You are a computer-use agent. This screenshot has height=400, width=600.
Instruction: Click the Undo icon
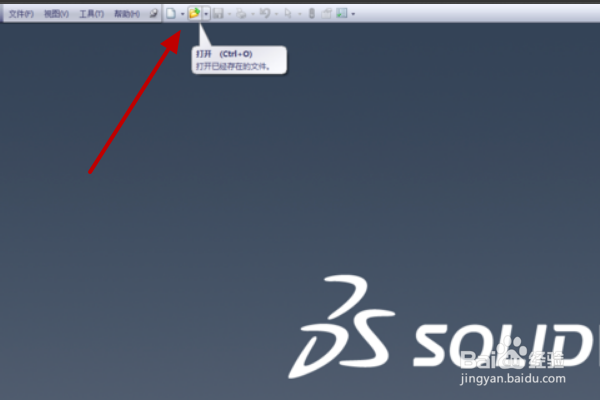point(265,14)
